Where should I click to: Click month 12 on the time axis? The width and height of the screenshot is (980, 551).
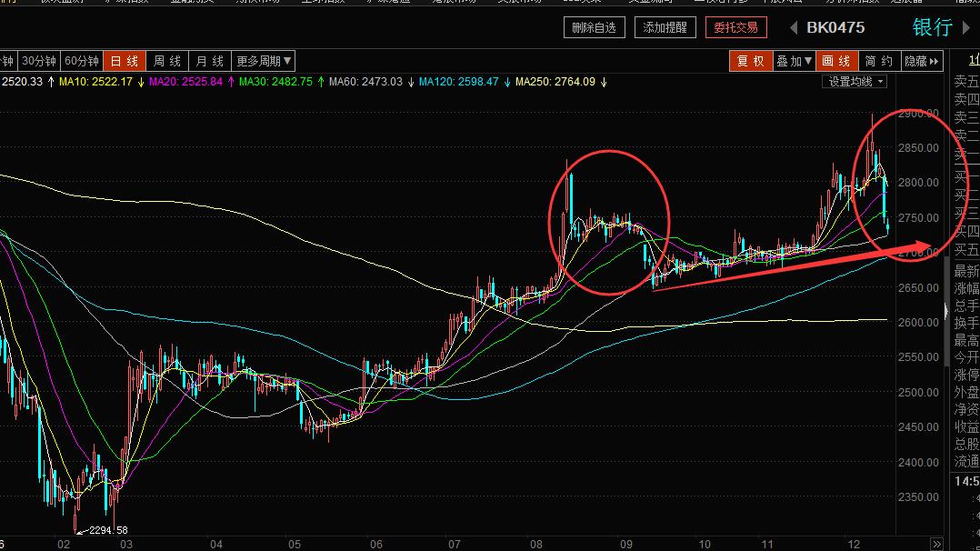[854, 545]
